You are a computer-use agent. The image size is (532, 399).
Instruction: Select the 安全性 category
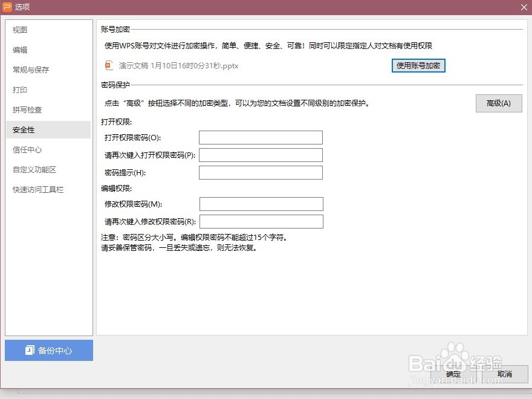pyautogui.click(x=48, y=129)
